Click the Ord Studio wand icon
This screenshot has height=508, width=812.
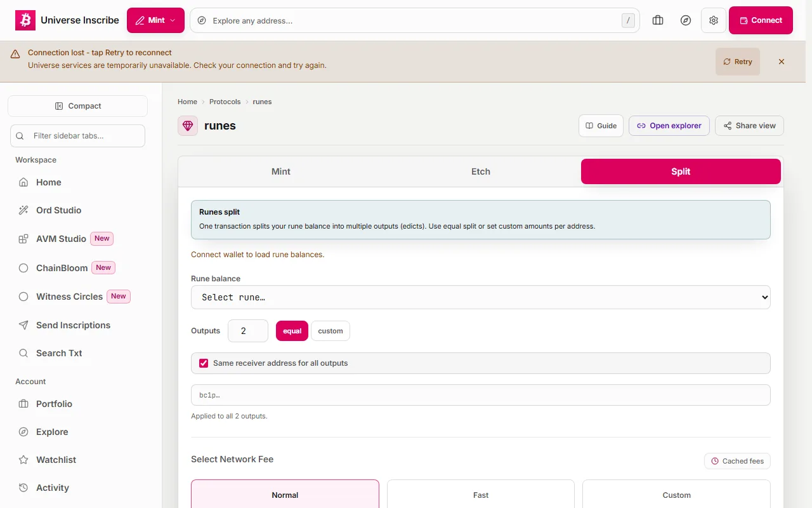click(x=23, y=210)
